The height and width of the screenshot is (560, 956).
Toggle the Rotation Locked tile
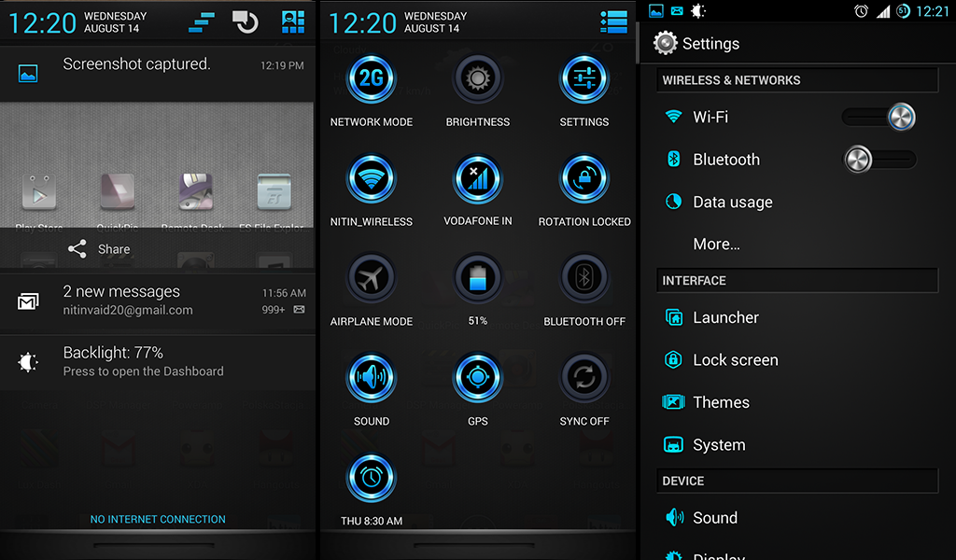click(x=584, y=179)
